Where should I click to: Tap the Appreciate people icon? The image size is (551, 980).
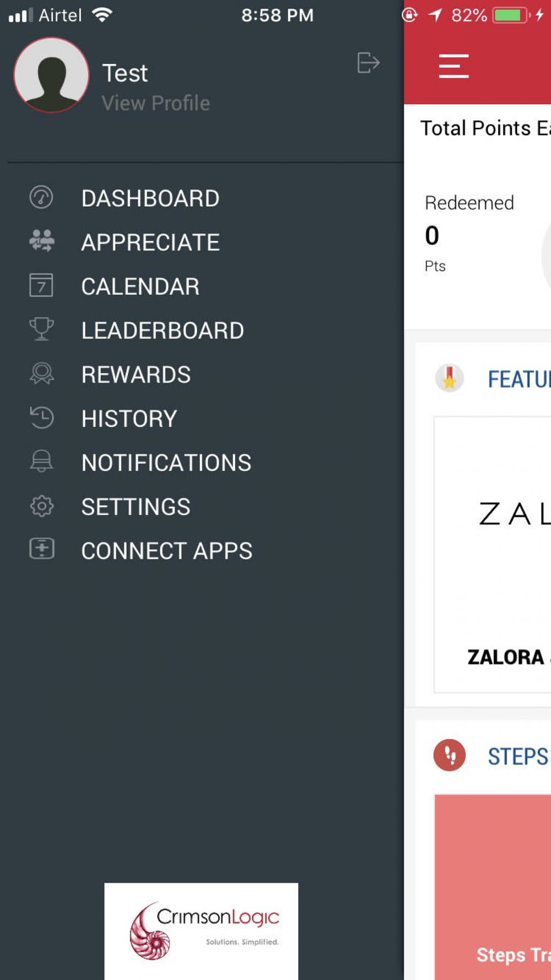click(42, 241)
